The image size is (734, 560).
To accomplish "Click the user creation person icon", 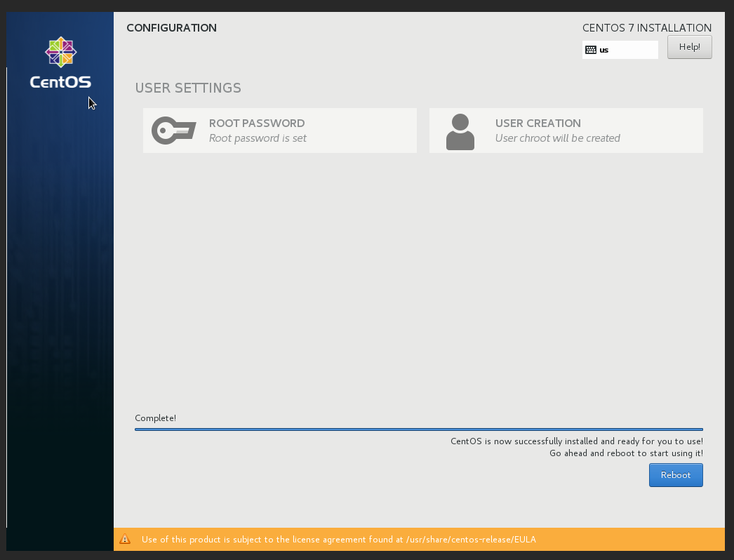I will tap(460, 131).
